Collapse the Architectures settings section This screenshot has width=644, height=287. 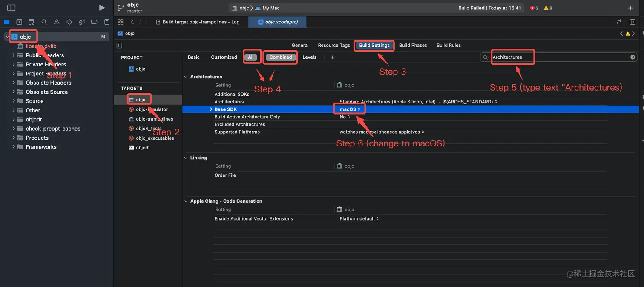pos(186,77)
